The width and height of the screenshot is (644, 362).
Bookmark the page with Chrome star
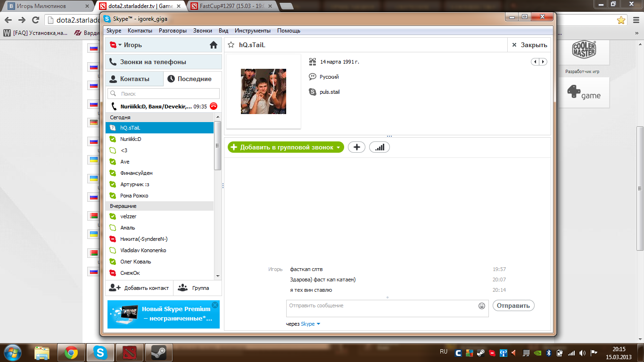[621, 20]
